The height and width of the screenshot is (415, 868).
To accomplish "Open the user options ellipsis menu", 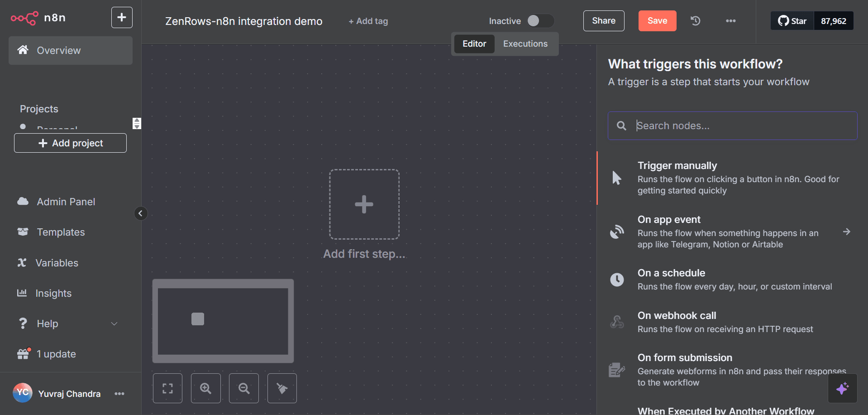I will pos(119,394).
